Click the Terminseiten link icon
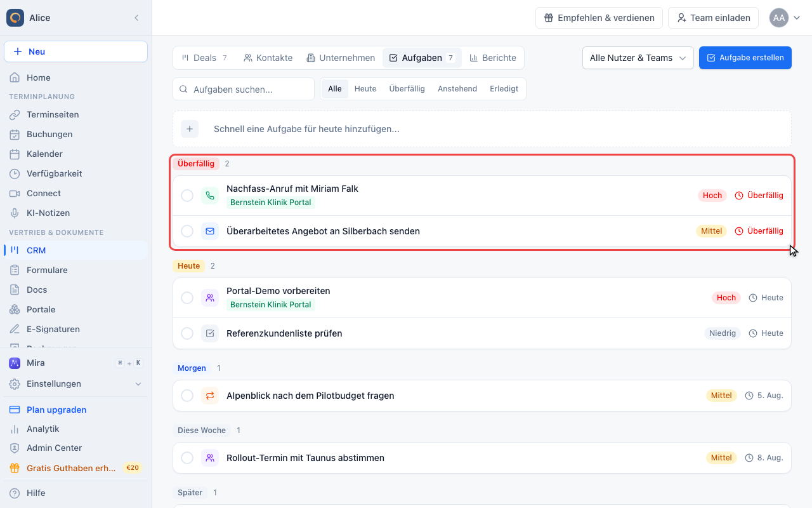This screenshot has width=812, height=508. click(15, 115)
